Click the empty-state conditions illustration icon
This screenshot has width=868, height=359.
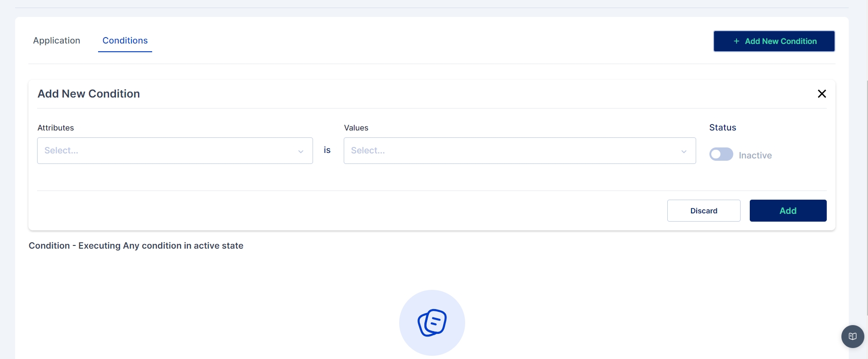point(432,322)
